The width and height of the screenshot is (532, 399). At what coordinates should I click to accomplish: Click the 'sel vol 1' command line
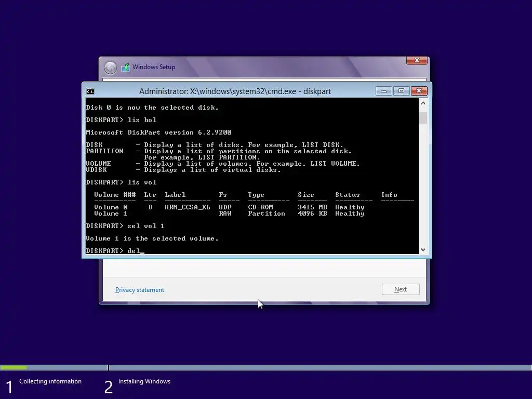125,226
